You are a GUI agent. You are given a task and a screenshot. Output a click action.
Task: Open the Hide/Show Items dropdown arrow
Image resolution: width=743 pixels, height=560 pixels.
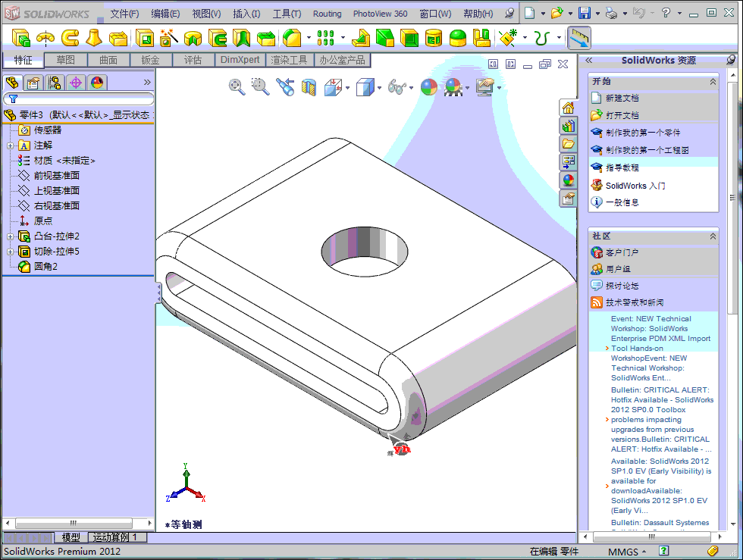tap(411, 88)
